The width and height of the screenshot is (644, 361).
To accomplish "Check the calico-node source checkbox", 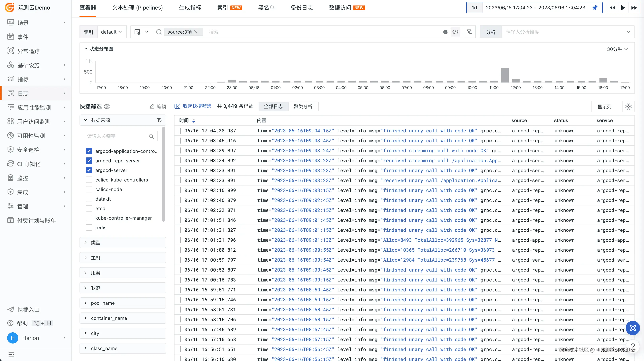I will [x=89, y=189].
